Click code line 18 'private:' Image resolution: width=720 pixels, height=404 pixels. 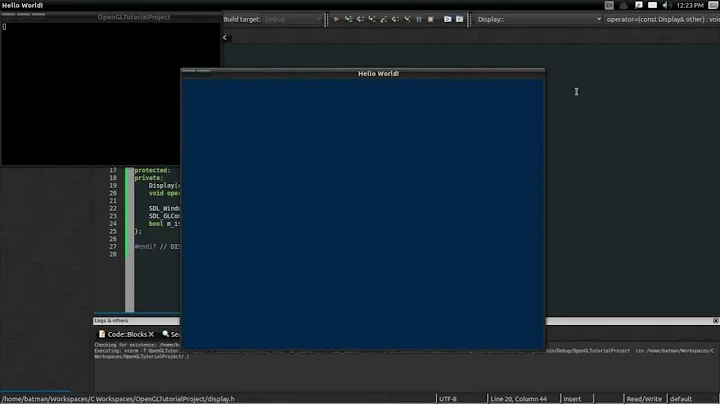(148, 178)
